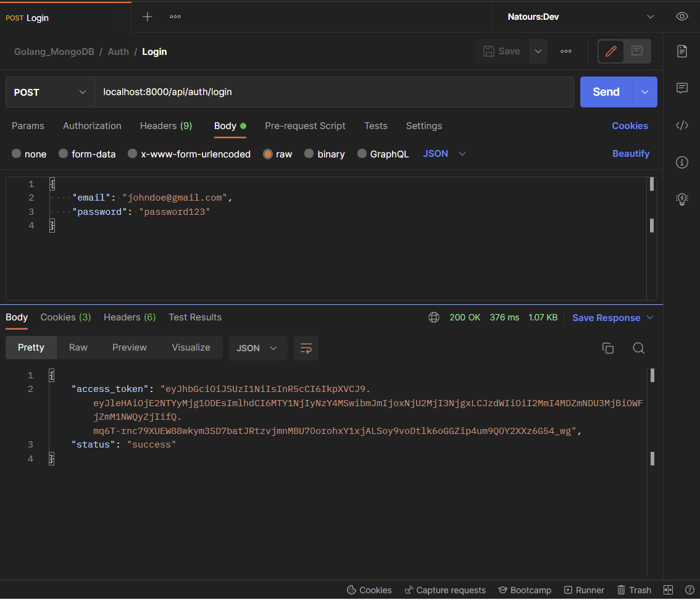Viewport: 700px width, 600px height.
Task: Open the environment quick look eye icon
Action: coord(681,17)
